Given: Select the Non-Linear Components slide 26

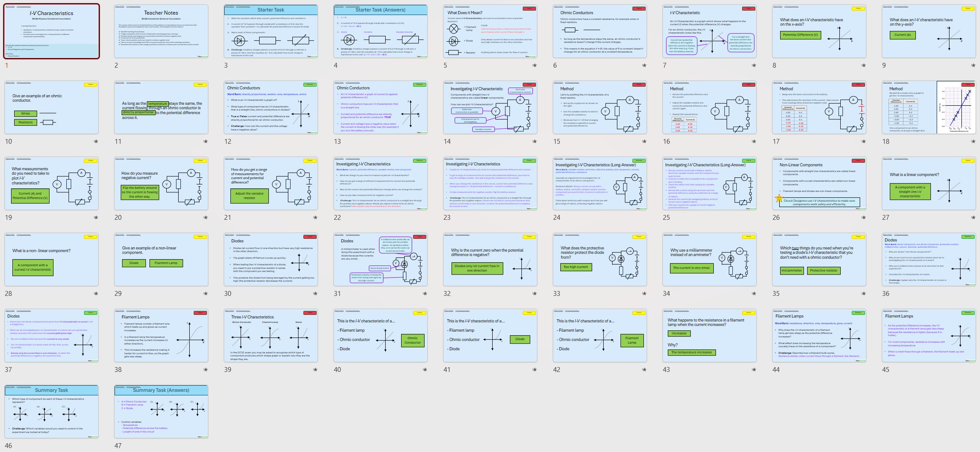Looking at the screenshot, I should 819,184.
